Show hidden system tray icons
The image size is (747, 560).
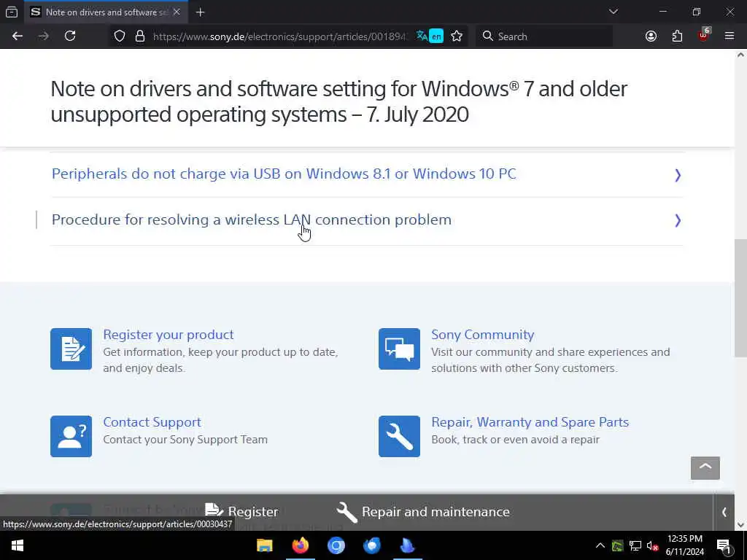[600, 545]
